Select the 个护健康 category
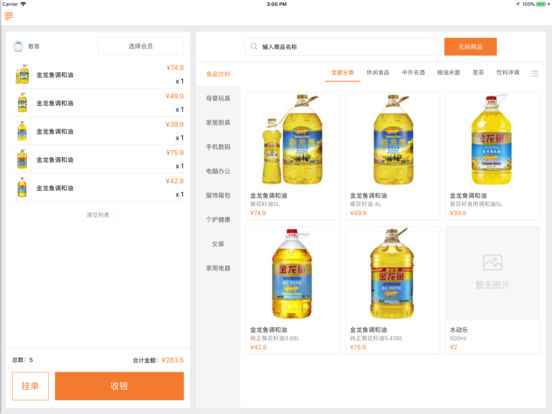552x414 pixels. point(218,220)
